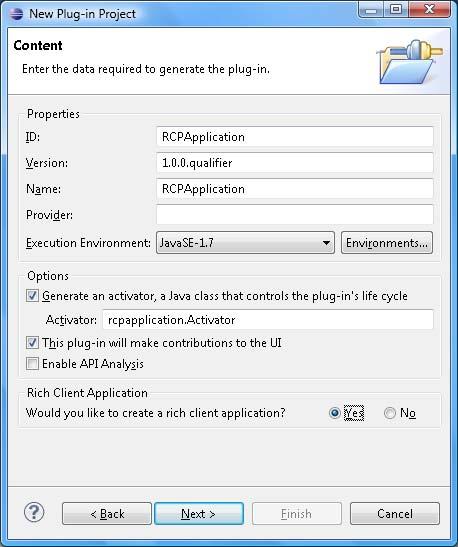Uncheck plug-in contributes to UI option
This screenshot has width=458, height=547.
pos(32,343)
